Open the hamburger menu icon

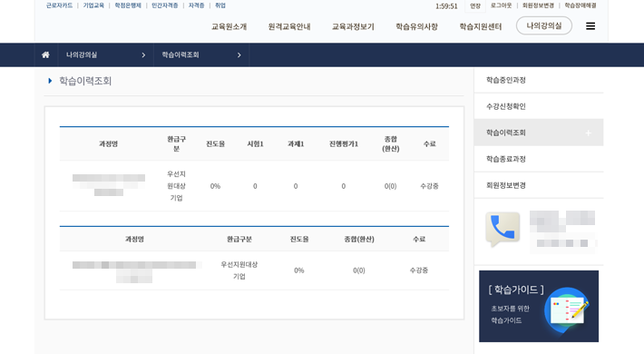tap(590, 26)
